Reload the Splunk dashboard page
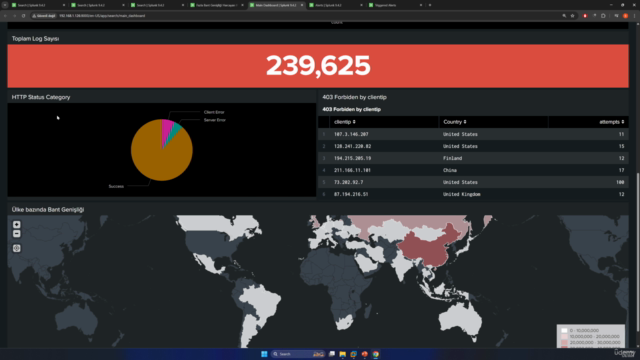The height and width of the screenshot is (360, 640). coord(23,16)
